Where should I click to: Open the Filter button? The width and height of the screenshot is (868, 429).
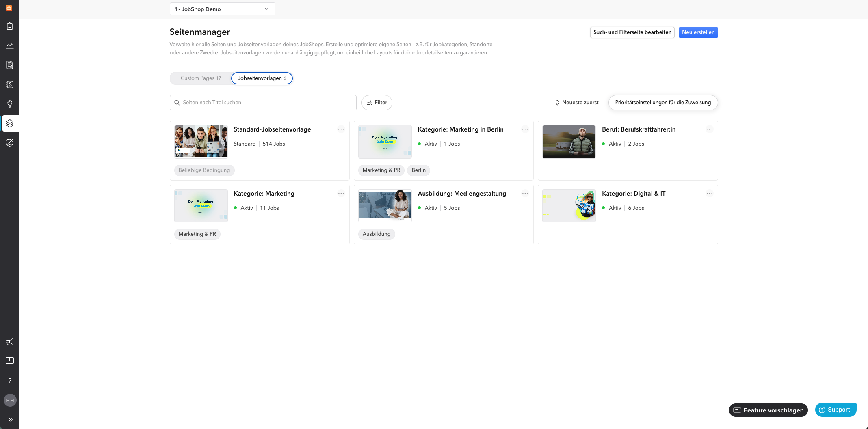pos(377,103)
